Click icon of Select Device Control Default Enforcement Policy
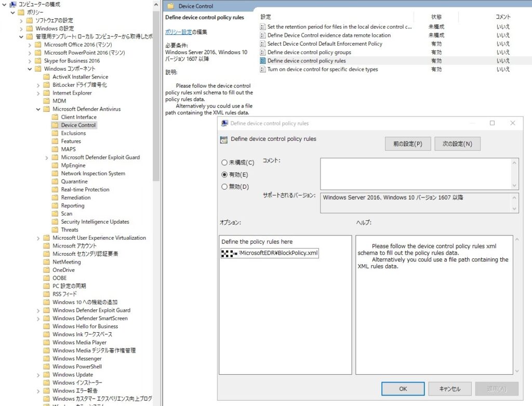 262,44
